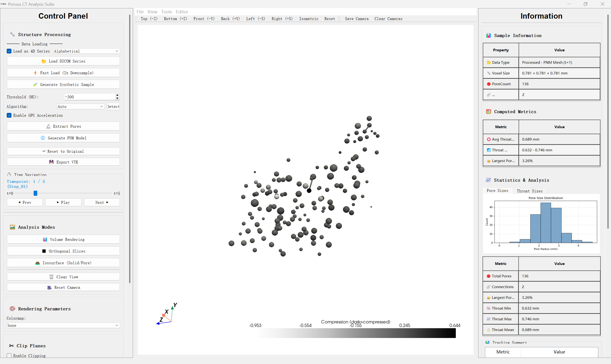Click the wrench icon beside Structure Processing
The height and width of the screenshot is (364, 611).
click(12, 34)
